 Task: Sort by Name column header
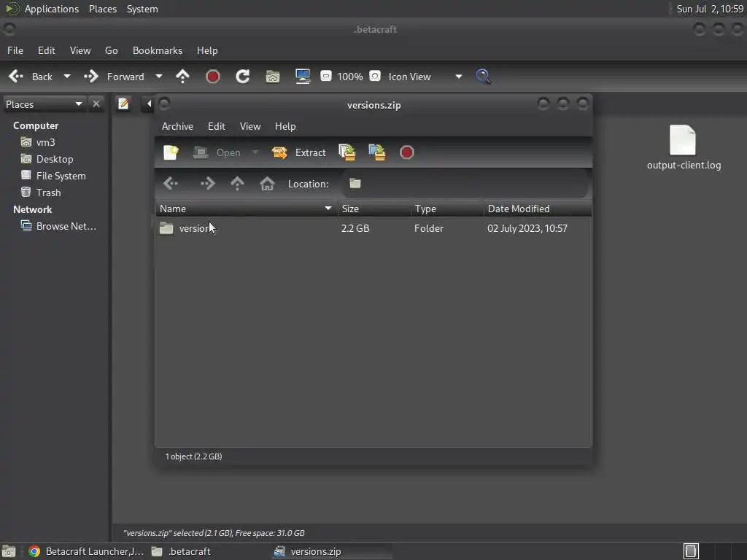pyautogui.click(x=247, y=209)
